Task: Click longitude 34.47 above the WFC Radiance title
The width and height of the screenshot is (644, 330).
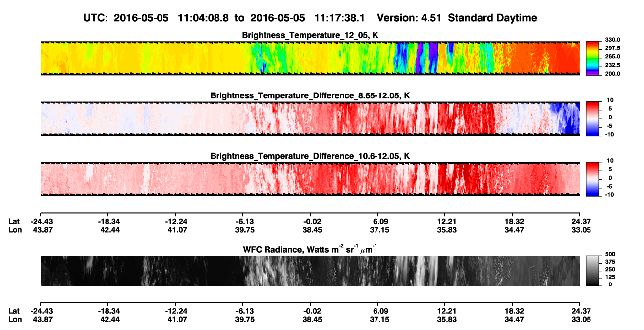Action: point(514,230)
